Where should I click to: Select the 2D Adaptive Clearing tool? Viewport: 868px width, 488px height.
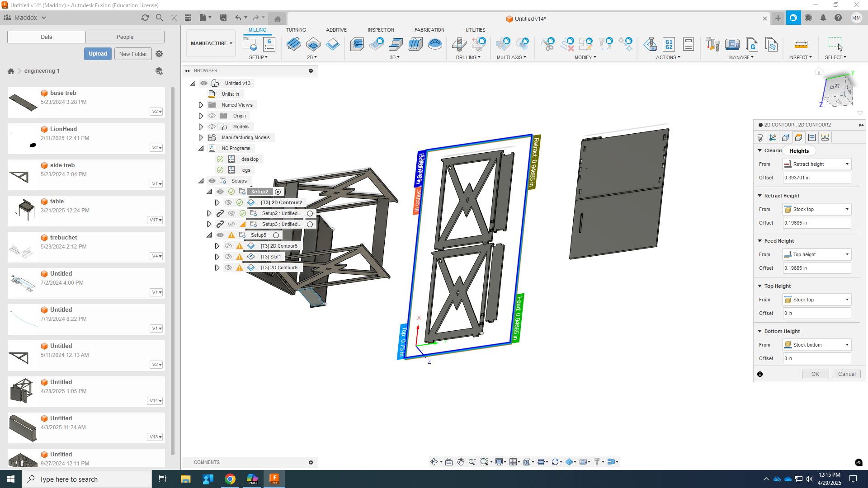coord(294,44)
